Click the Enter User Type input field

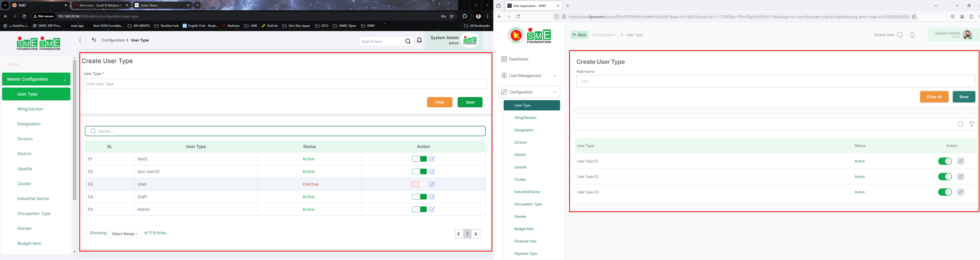pyautogui.click(x=285, y=84)
